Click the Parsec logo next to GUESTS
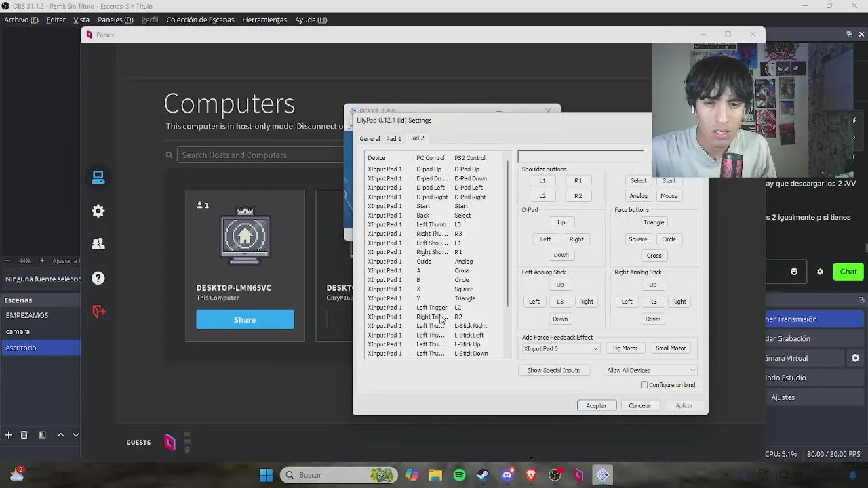 tap(170, 443)
